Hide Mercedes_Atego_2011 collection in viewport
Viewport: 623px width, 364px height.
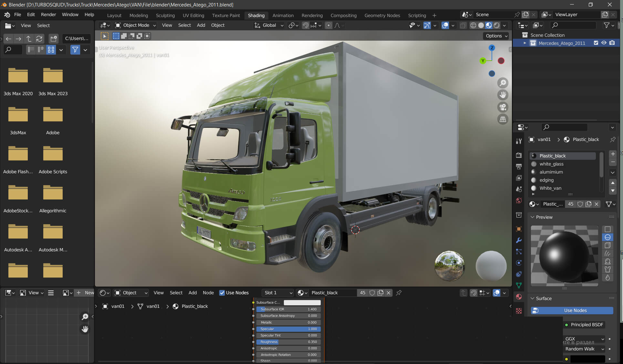pos(604,43)
